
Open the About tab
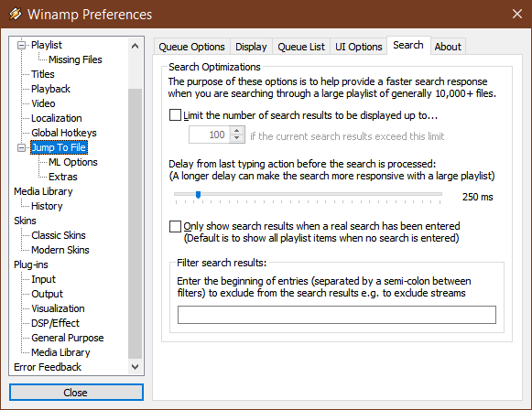448,47
